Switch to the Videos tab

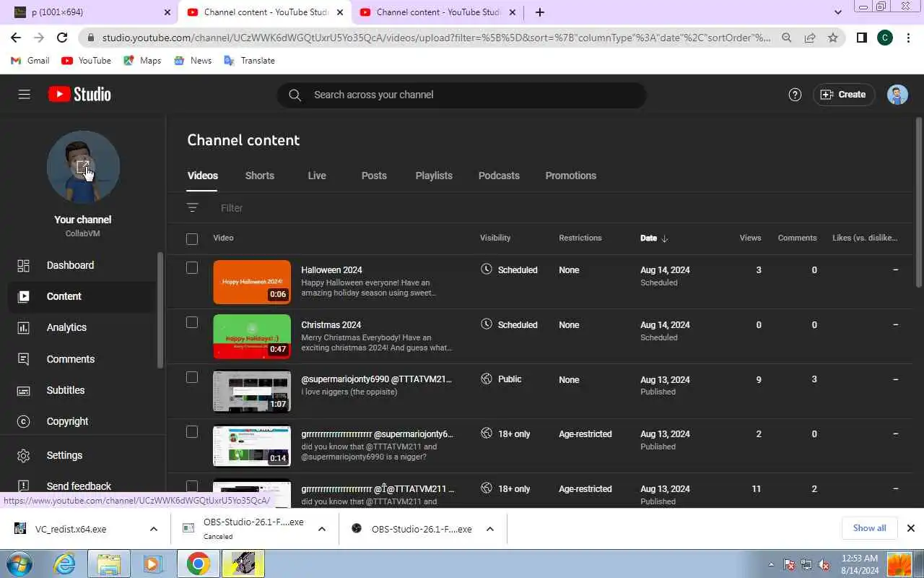[203, 176]
